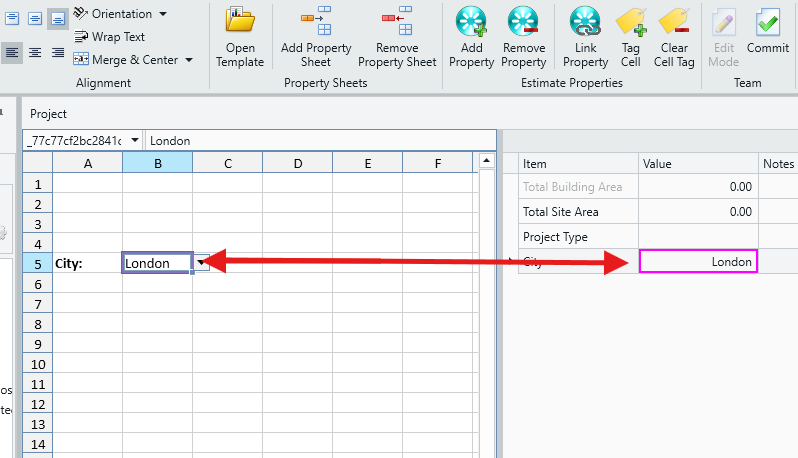Open the Merge & Center dropdown arrow
Image resolution: width=798 pixels, height=458 pixels.
(188, 60)
